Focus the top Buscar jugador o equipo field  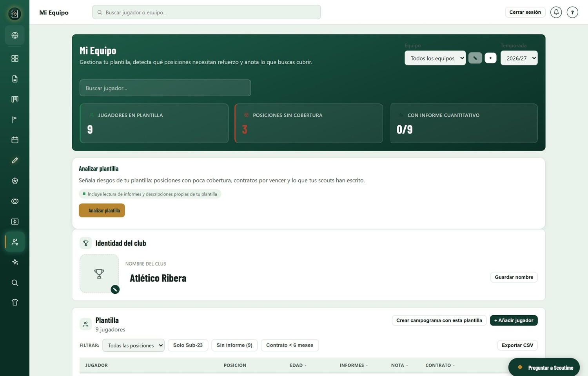[207, 12]
